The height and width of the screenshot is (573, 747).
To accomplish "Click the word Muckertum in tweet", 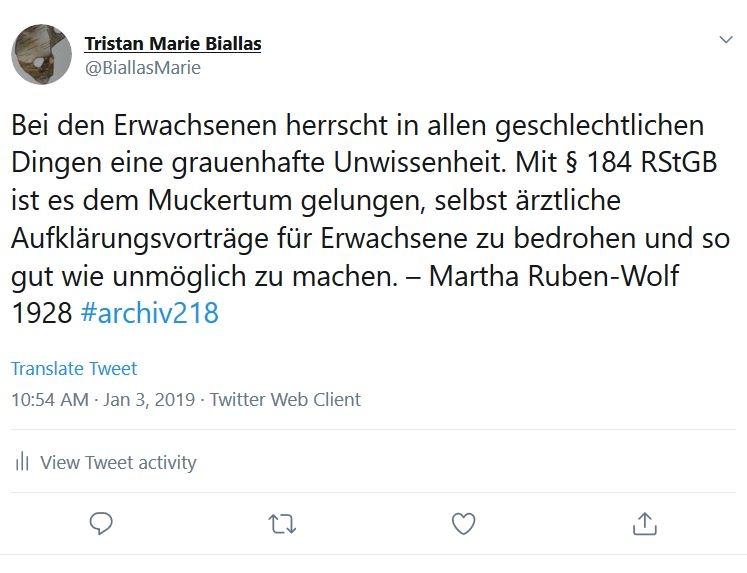I will pyautogui.click(x=220, y=201).
